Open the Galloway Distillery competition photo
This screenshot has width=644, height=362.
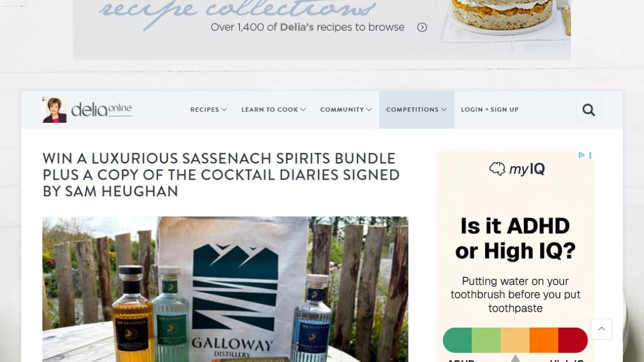point(225,289)
